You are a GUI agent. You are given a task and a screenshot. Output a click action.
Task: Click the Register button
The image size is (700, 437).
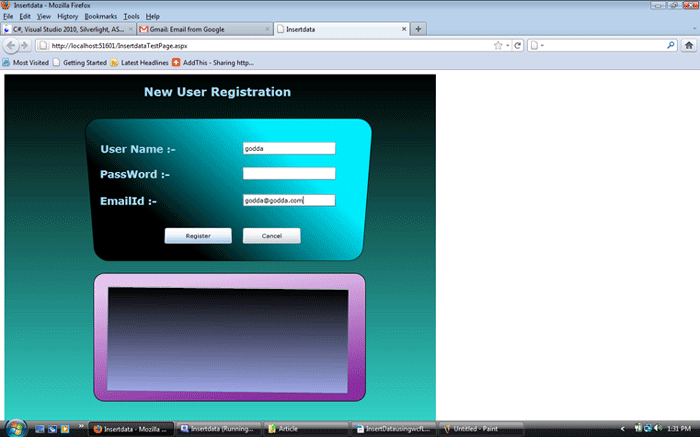(x=198, y=236)
